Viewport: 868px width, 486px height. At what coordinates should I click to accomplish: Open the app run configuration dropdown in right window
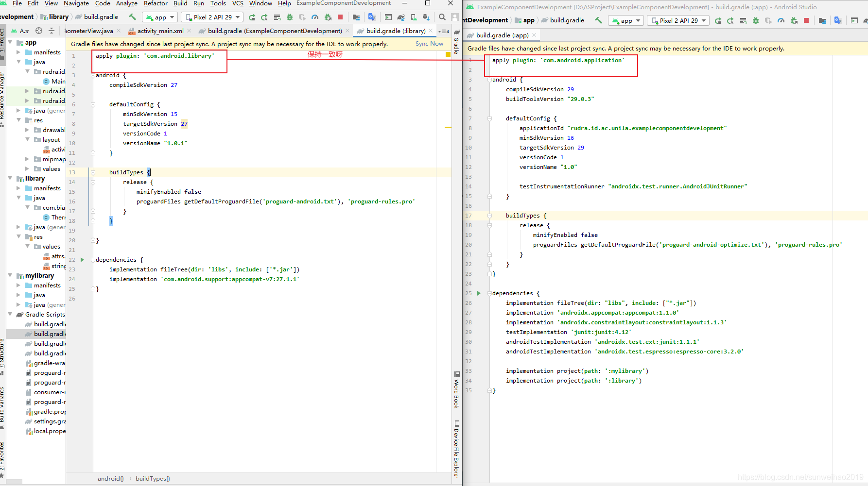coord(626,20)
